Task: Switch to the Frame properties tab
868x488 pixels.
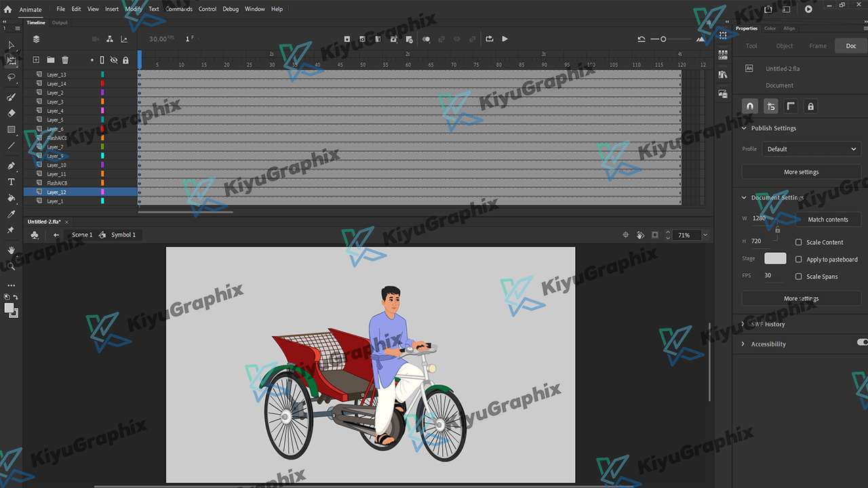Action: pos(818,46)
